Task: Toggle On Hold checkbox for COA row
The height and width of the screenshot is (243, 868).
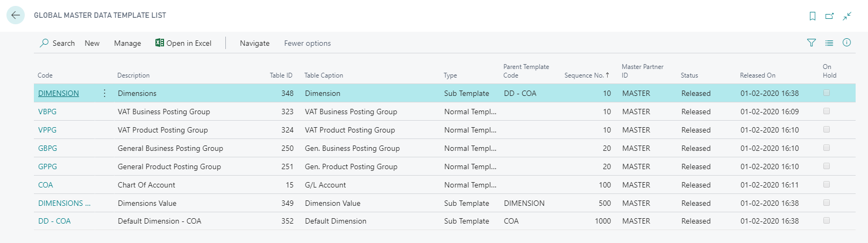Action: pyautogui.click(x=827, y=184)
